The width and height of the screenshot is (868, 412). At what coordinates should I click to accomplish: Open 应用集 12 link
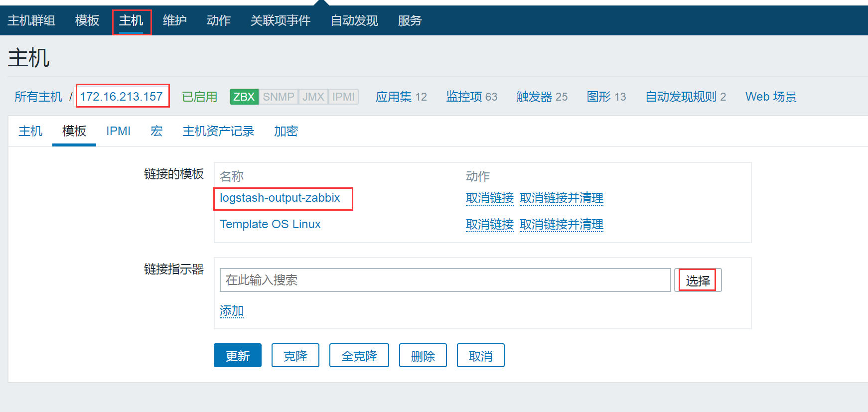click(x=401, y=97)
